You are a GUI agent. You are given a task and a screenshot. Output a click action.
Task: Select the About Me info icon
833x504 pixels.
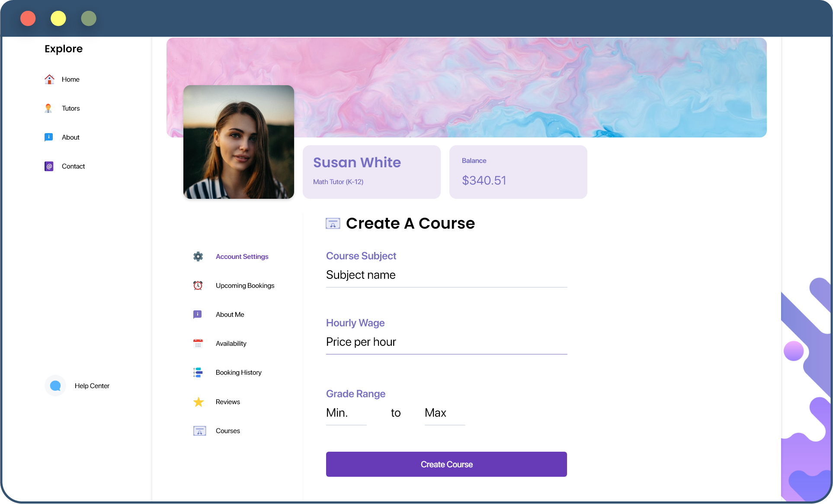198,314
